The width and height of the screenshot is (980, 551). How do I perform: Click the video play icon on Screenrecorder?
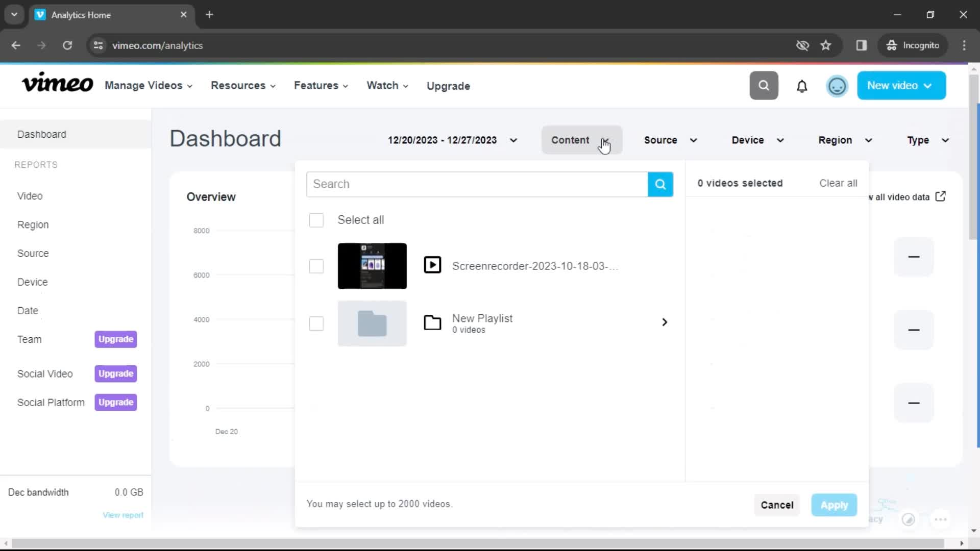pos(432,266)
